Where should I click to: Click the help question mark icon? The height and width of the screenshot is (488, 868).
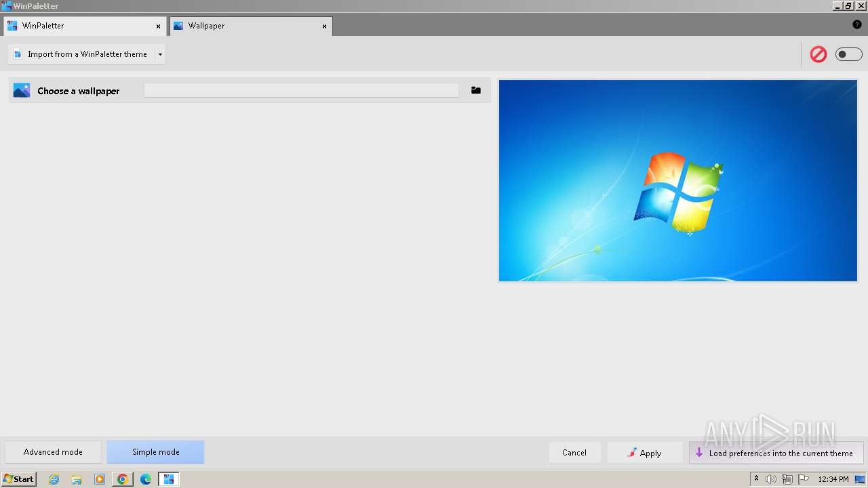857,24
